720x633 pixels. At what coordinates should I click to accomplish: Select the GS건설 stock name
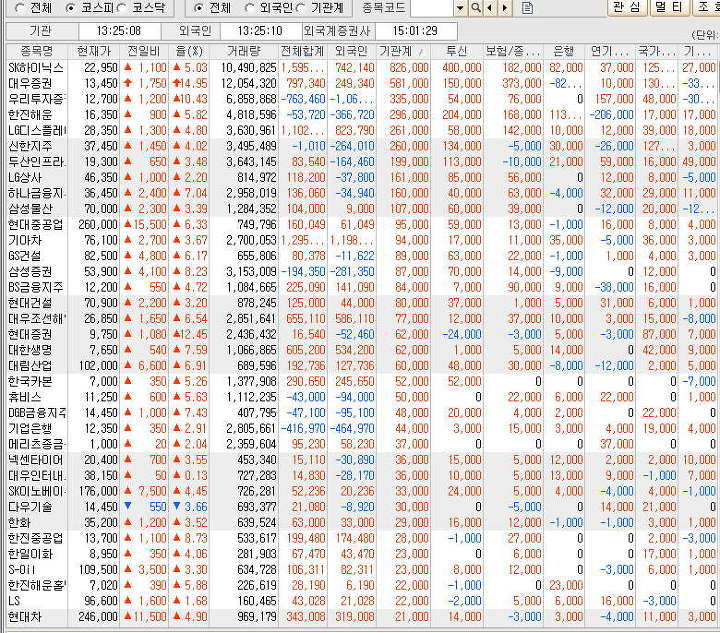point(25,256)
